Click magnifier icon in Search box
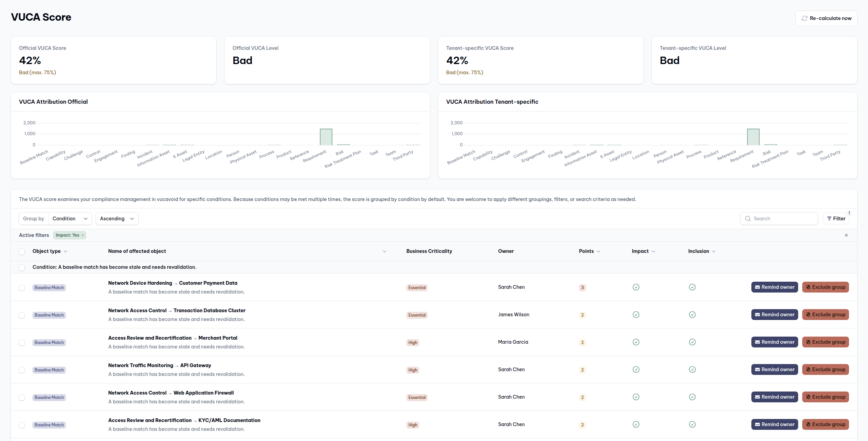The image size is (868, 441). coord(748,219)
